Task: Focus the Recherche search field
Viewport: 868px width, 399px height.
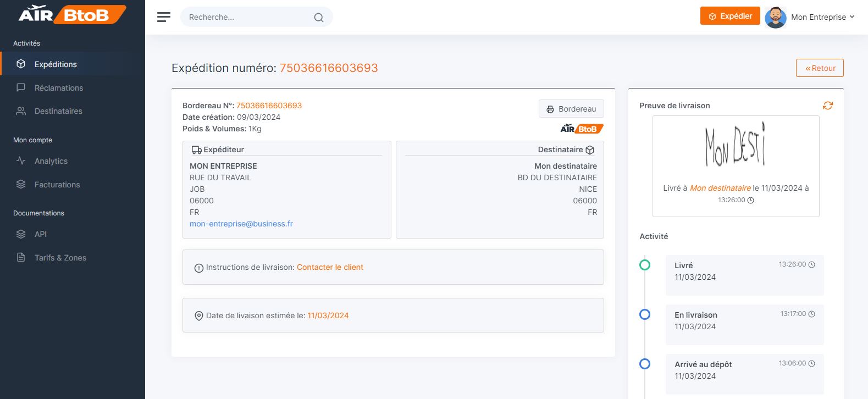Action: coord(247,18)
